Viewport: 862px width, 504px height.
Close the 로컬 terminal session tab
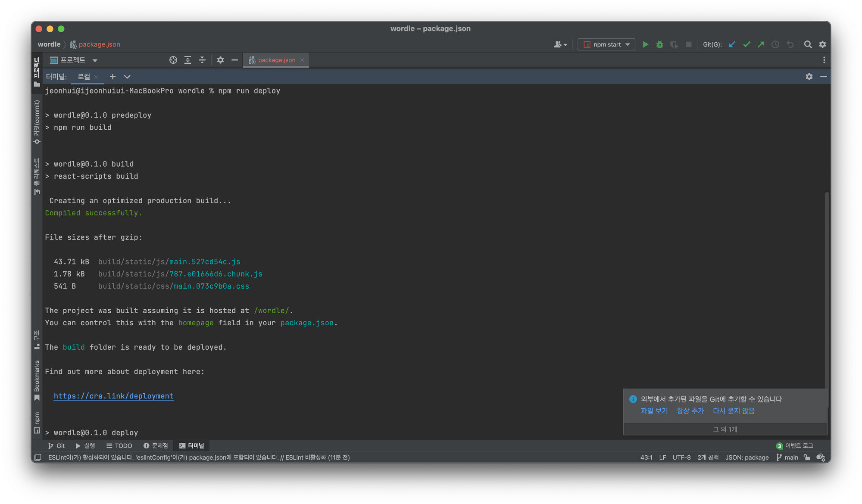coord(96,77)
